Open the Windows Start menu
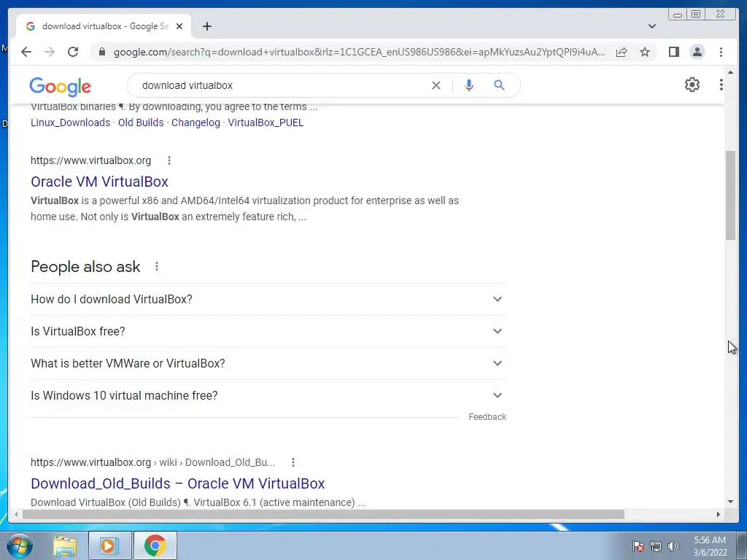The height and width of the screenshot is (560, 747). 20,545
